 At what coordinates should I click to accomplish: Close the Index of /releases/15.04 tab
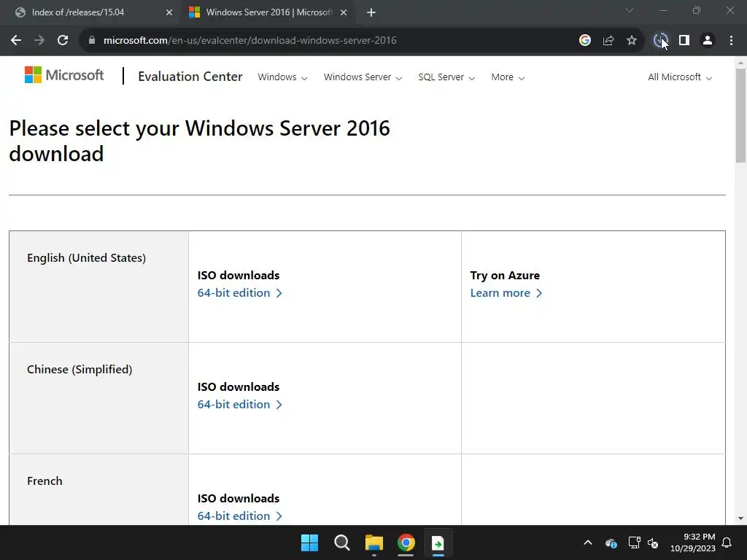(x=169, y=12)
